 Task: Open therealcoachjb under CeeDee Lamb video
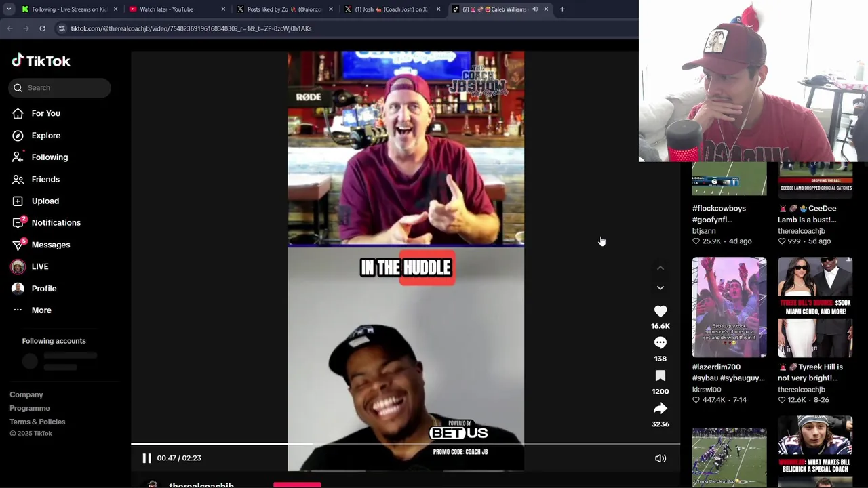point(802,231)
